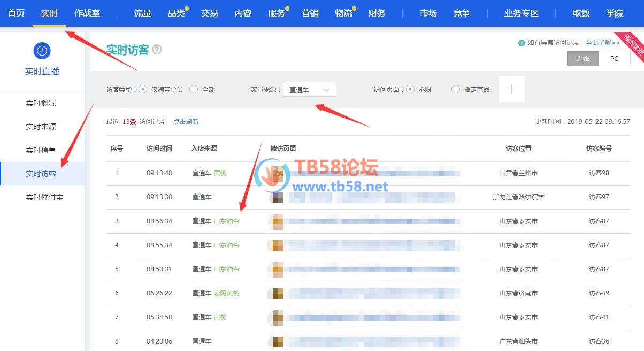
Task: Switch to the PC view toggle
Action: (x=614, y=59)
